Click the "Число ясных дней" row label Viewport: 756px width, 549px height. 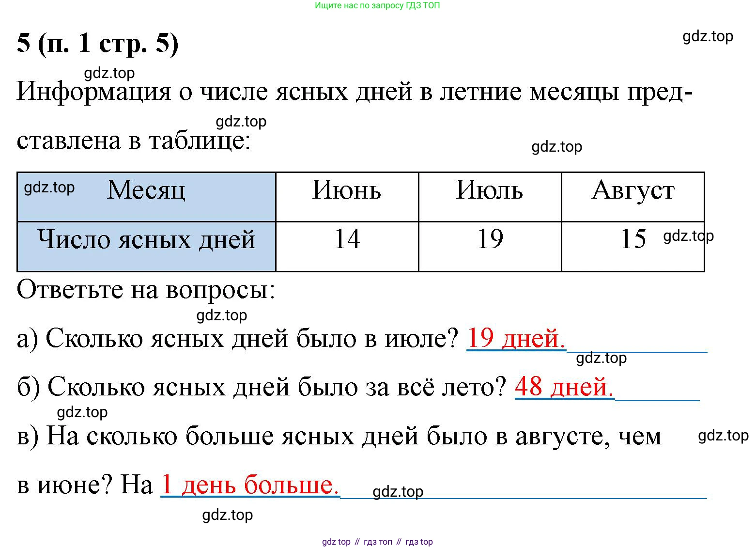point(146,239)
